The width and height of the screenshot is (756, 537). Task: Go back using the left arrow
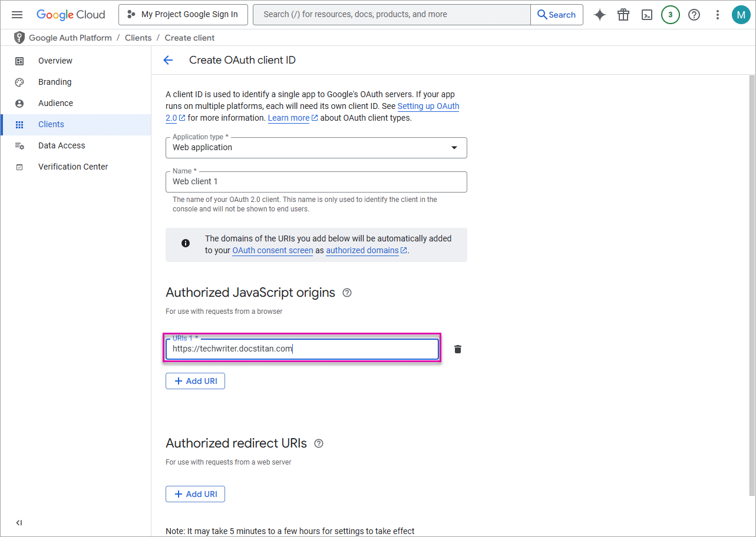click(168, 60)
